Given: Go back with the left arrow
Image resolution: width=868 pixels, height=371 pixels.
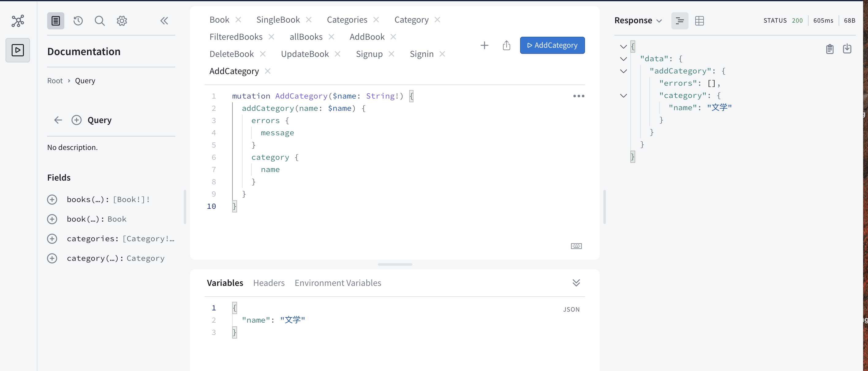Looking at the screenshot, I should click(x=58, y=120).
